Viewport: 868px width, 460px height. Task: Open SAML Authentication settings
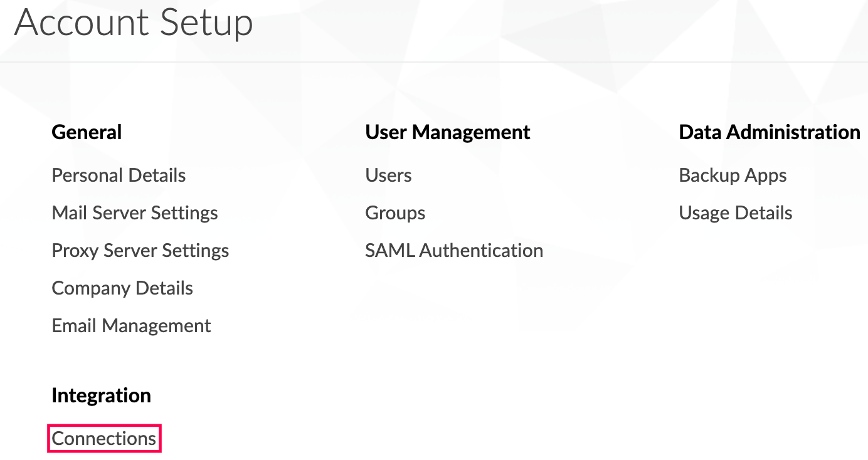pos(455,251)
